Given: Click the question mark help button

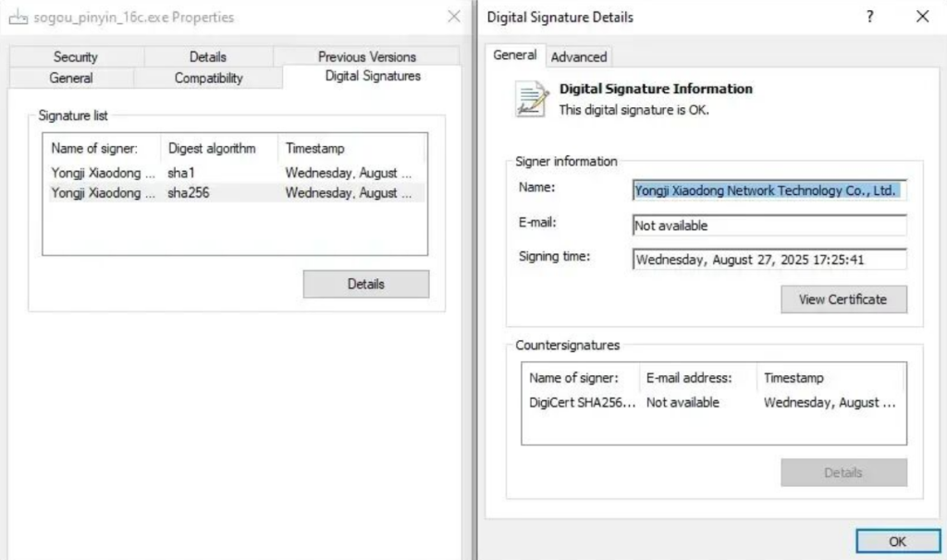Looking at the screenshot, I should pos(869,17).
